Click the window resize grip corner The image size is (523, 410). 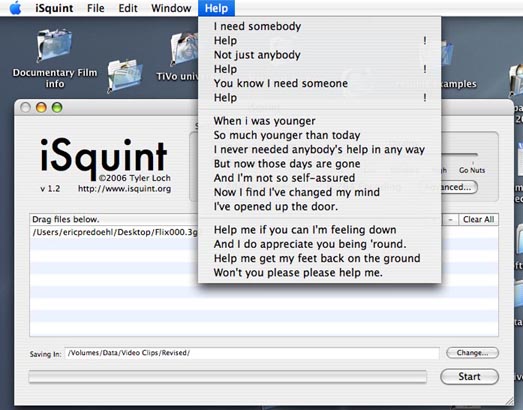[x=509, y=401]
